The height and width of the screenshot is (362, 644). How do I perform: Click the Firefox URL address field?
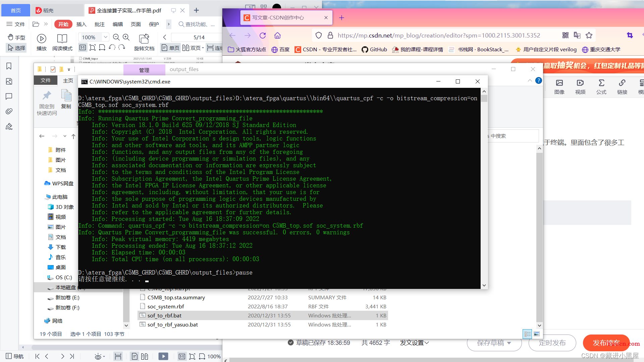click(x=439, y=36)
